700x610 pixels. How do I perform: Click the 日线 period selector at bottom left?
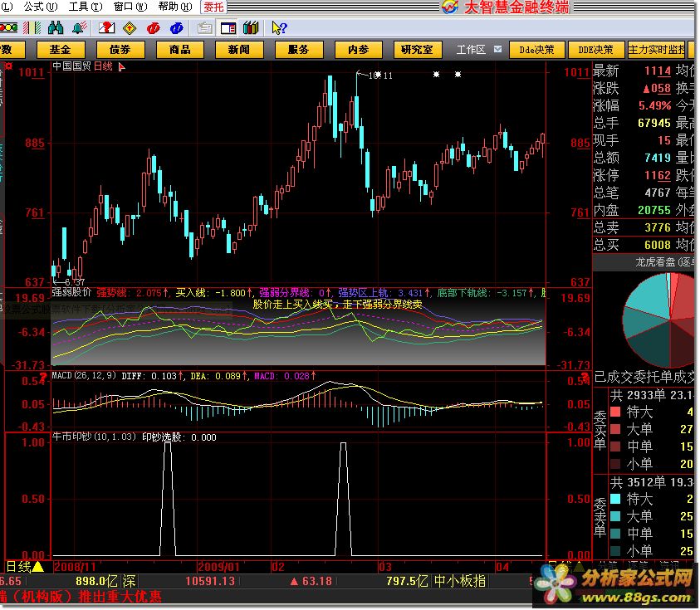[x=18, y=567]
